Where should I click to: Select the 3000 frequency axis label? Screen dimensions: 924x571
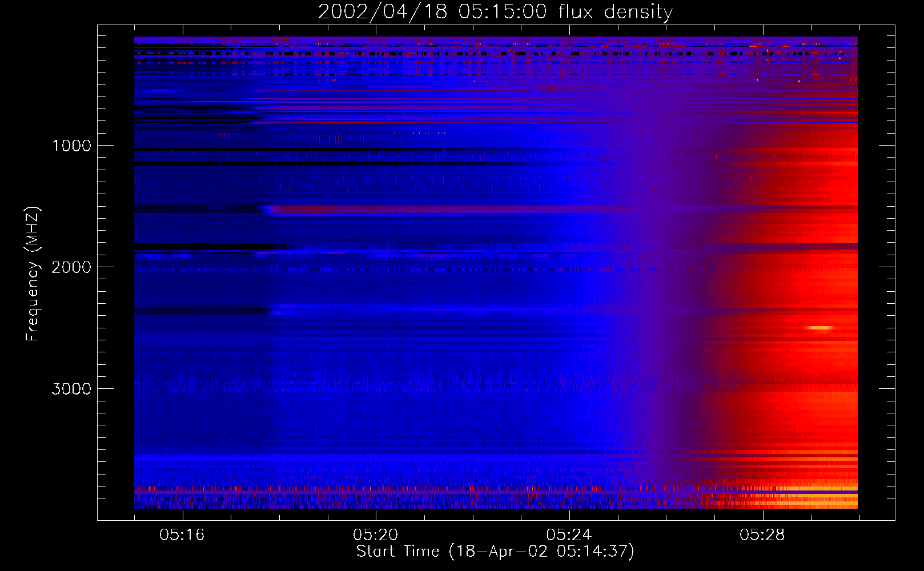[x=71, y=389]
